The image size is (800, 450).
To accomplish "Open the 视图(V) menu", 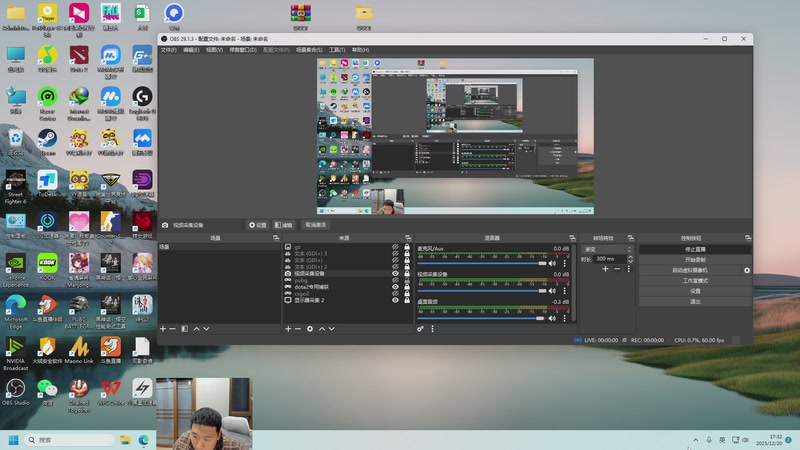I will [x=214, y=50].
